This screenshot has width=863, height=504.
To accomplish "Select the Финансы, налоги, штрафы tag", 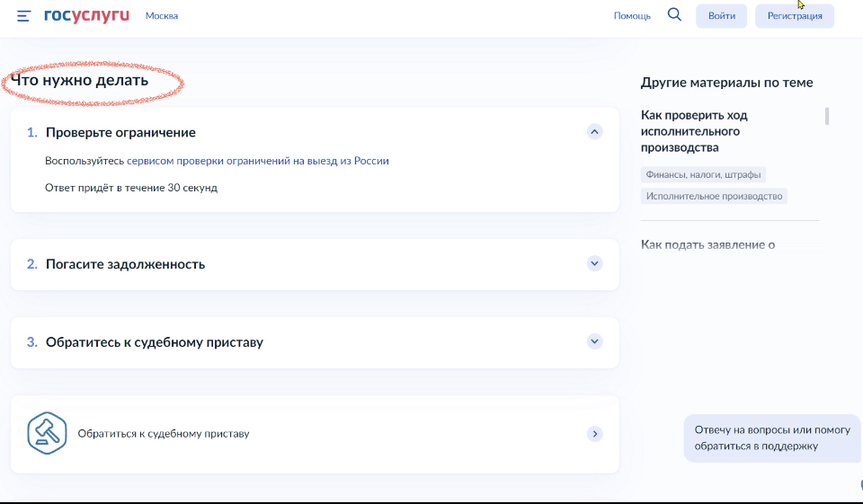I will pos(703,175).
